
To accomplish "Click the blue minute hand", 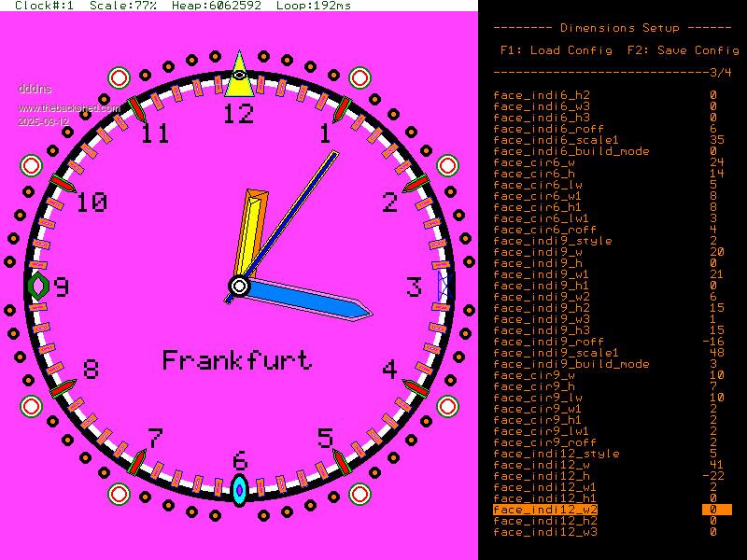I will pos(308,300).
